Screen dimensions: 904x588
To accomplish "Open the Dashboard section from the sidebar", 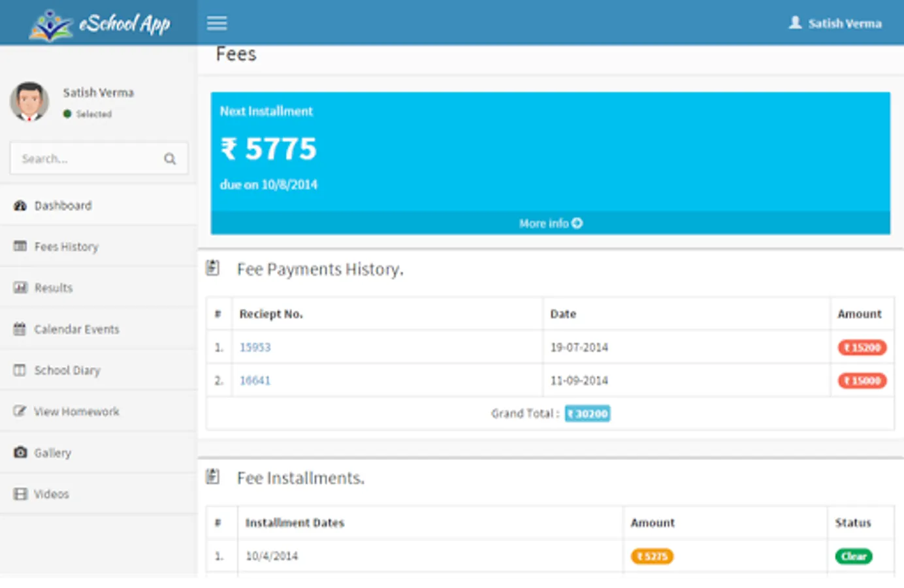I will point(62,205).
